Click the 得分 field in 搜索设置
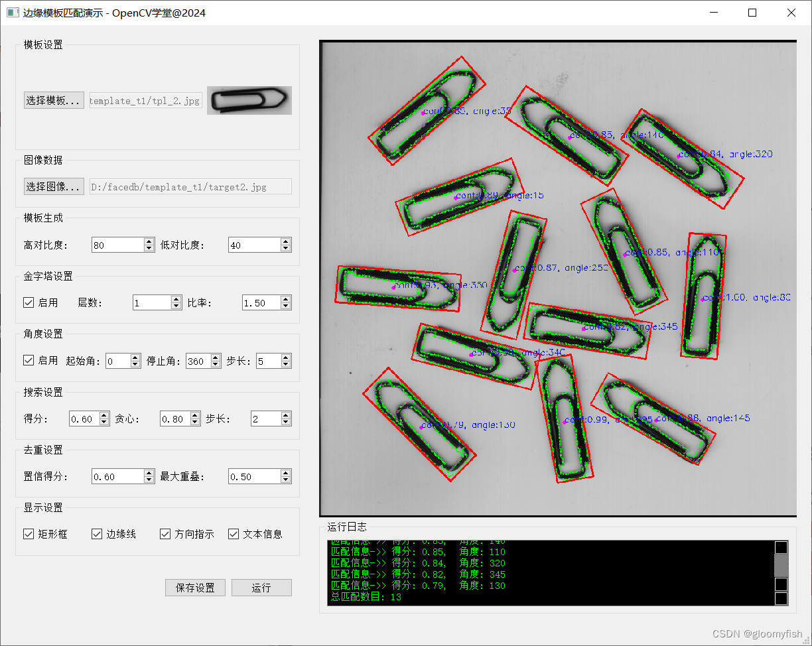Screen dimensions: 812x646 tap(84, 419)
